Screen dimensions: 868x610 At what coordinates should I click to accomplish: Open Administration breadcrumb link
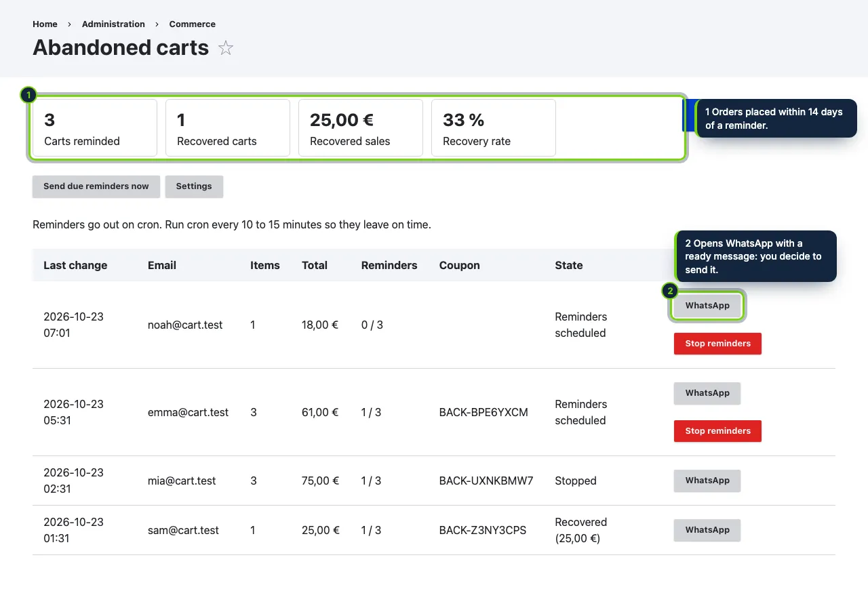tap(113, 24)
